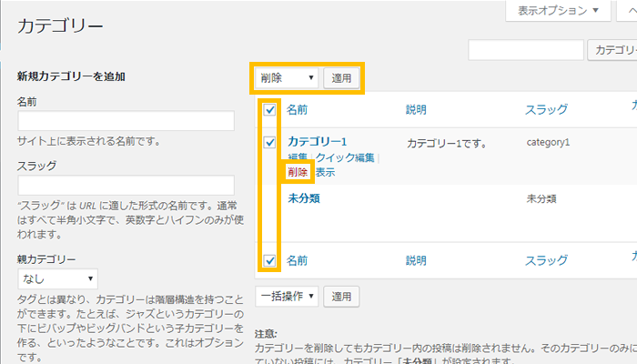
Task: Click the red 削除 link under カテゴリー1
Action: 298,172
